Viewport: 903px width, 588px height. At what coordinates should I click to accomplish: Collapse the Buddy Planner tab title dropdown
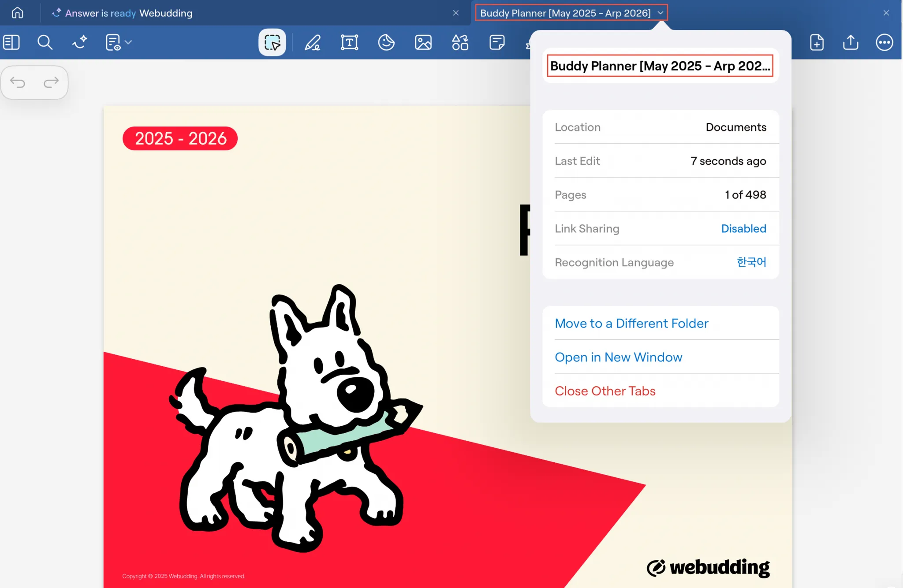(660, 13)
